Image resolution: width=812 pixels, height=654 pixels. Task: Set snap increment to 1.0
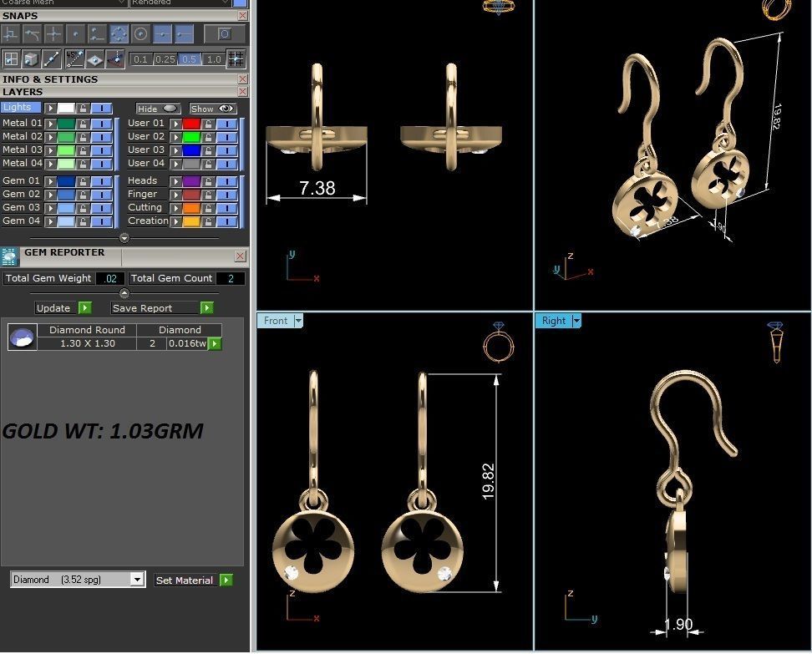click(x=214, y=59)
